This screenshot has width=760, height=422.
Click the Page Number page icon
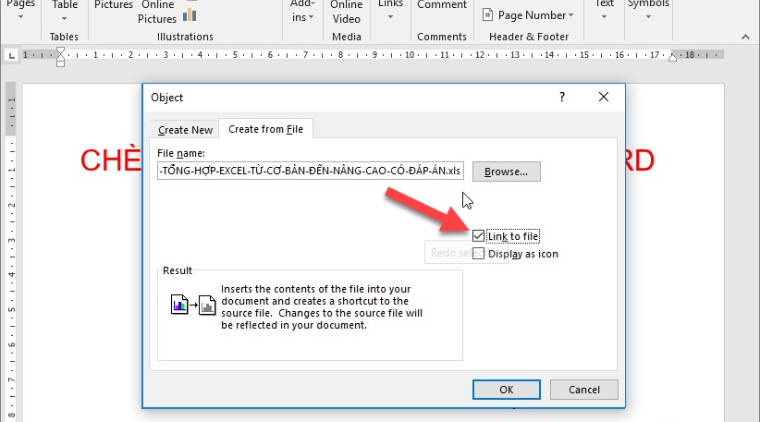coord(487,15)
